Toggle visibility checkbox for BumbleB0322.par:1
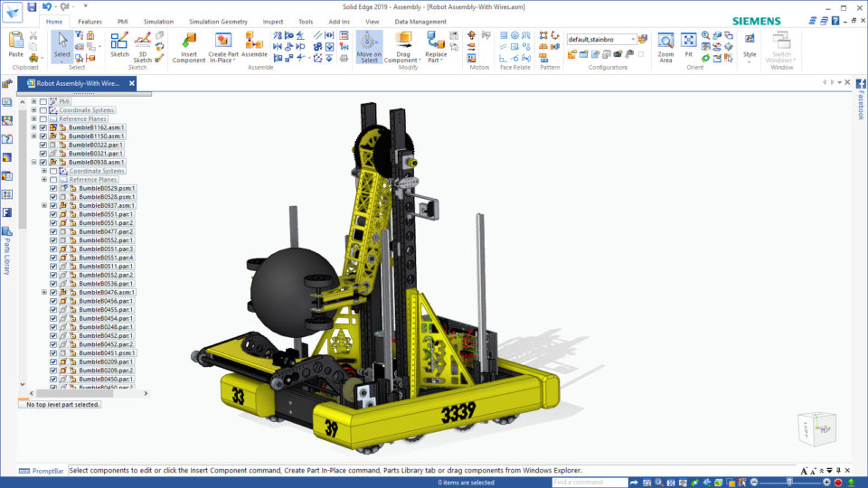This screenshot has width=868, height=488. (x=42, y=145)
